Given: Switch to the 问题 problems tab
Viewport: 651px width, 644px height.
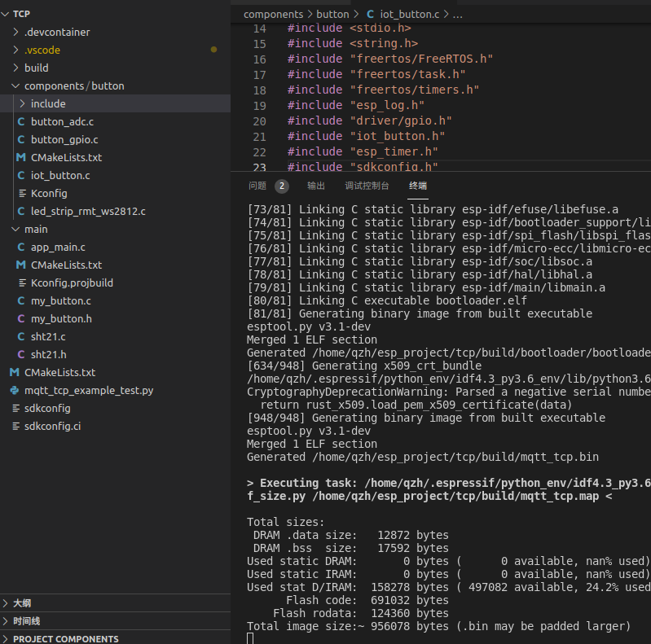Looking at the screenshot, I should tap(257, 186).
